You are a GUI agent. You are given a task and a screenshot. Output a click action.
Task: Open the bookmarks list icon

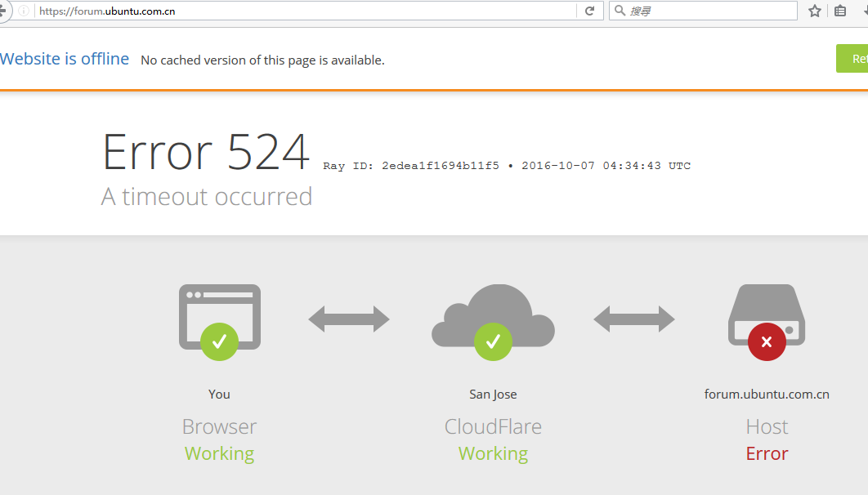click(x=839, y=11)
